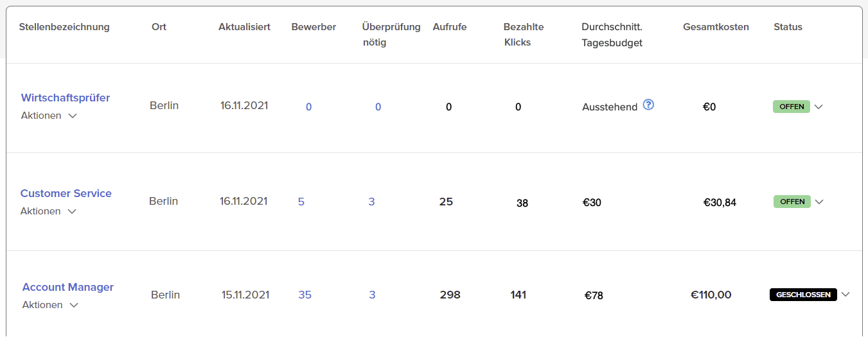Click the Offen badge for Wirtschaftsprüfer
The height and width of the screenshot is (337, 868).
click(791, 107)
